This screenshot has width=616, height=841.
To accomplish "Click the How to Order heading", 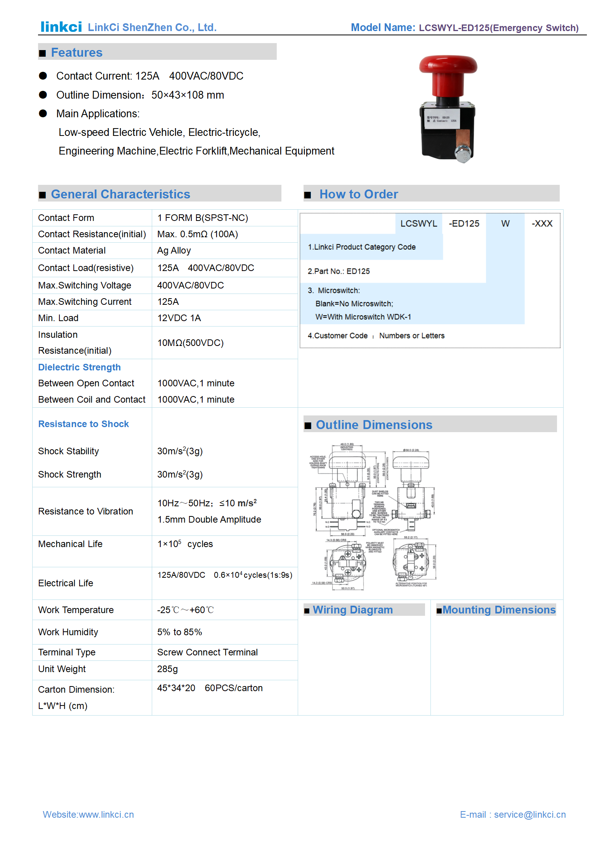I will coord(358,194).
